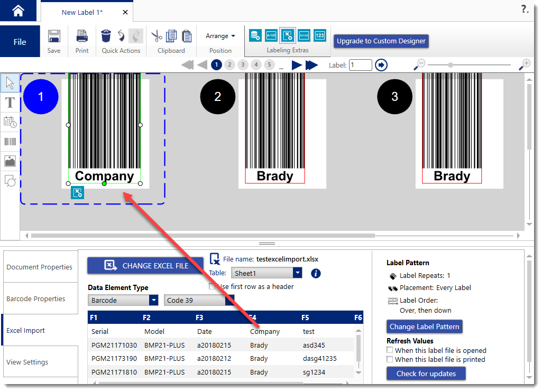Image resolution: width=542 pixels, height=392 pixels.
Task: Select the F1 column header
Action: [94, 318]
